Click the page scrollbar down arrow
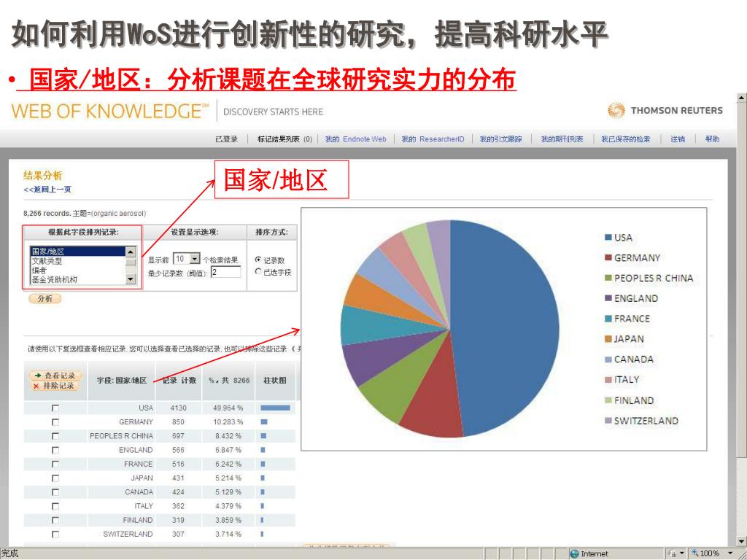The image size is (747, 560). point(741,542)
